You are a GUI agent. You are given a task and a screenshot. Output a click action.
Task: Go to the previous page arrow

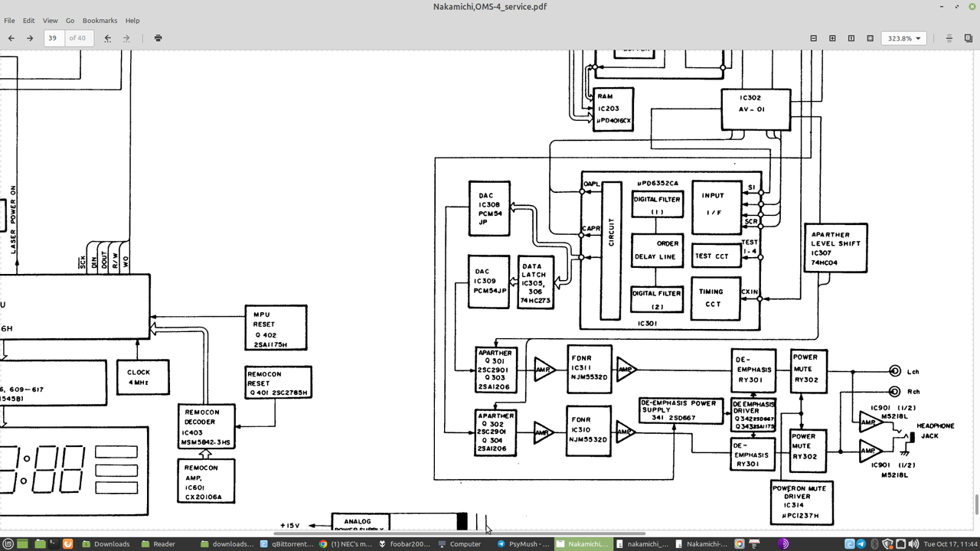point(11,37)
